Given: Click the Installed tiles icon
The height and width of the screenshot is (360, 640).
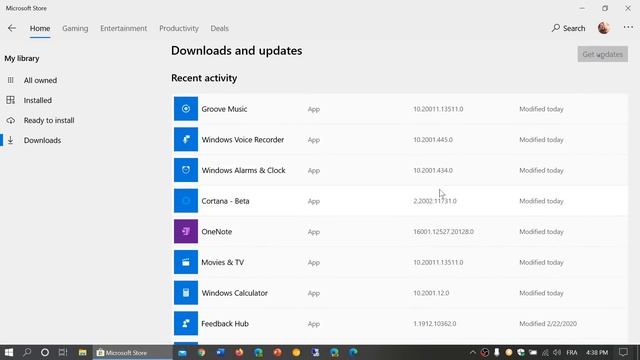Looking at the screenshot, I should pyautogui.click(x=11, y=100).
